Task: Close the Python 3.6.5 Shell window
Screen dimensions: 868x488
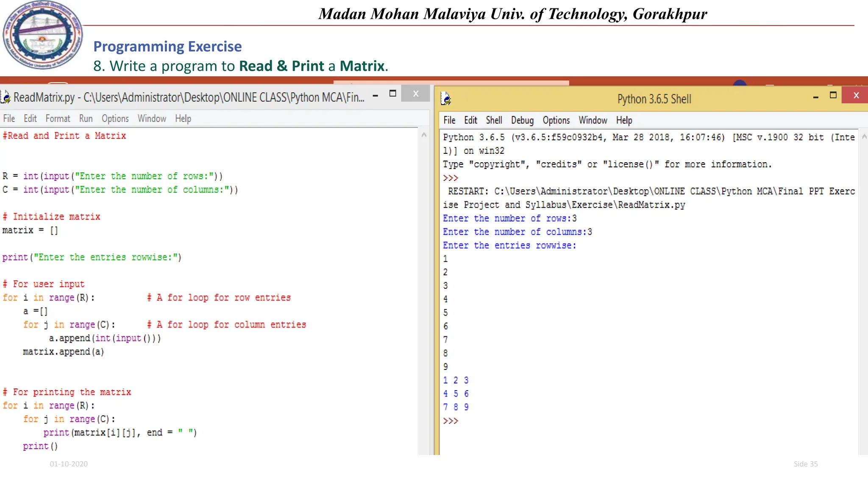Action: click(856, 95)
